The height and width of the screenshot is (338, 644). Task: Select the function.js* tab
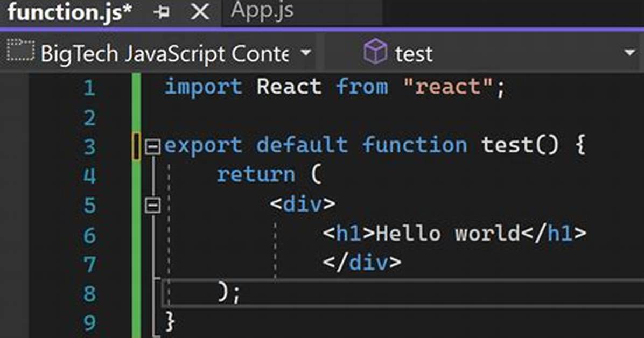(x=69, y=12)
